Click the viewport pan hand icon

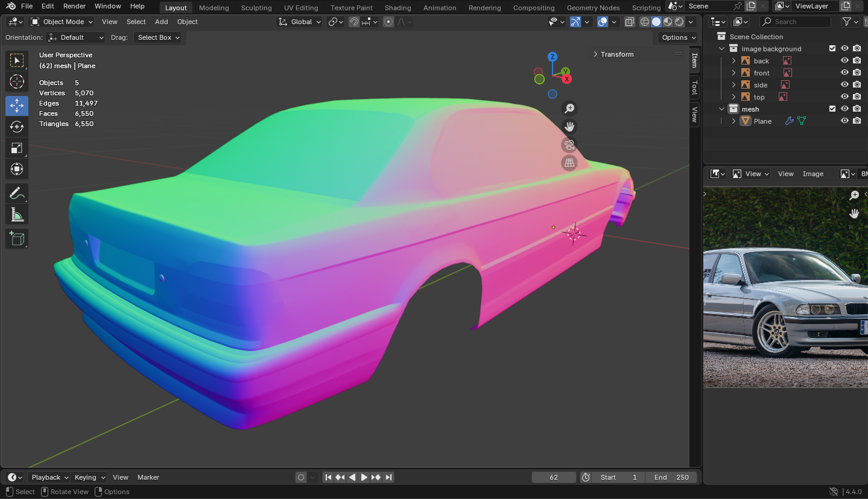coord(569,127)
